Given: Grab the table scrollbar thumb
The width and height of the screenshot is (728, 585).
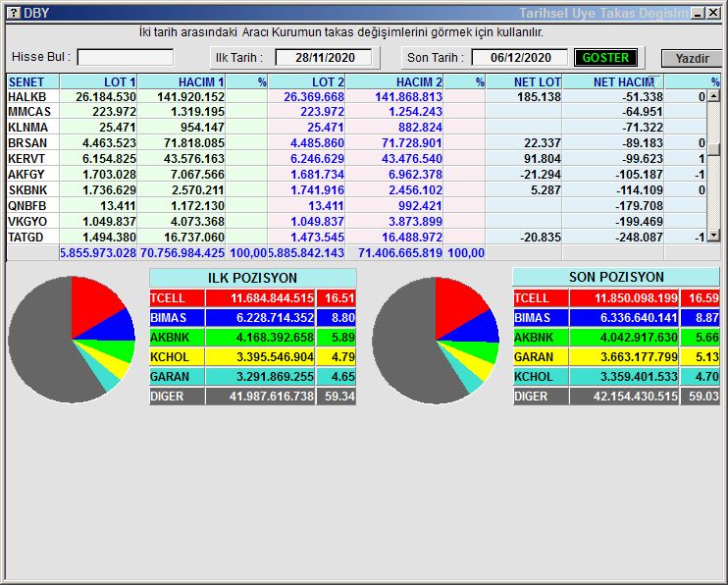Looking at the screenshot, I should [x=714, y=149].
